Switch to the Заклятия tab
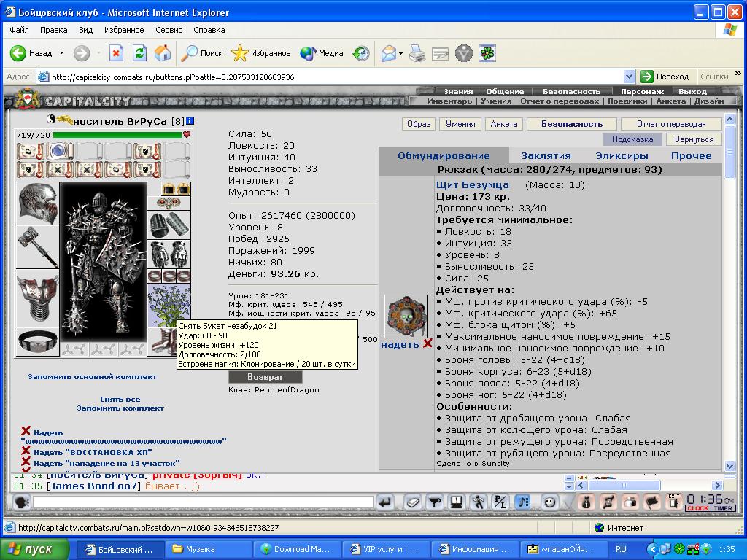This screenshot has width=747, height=560. click(x=546, y=156)
